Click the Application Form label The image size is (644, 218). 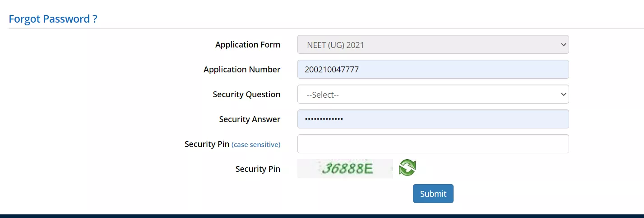[x=248, y=45]
